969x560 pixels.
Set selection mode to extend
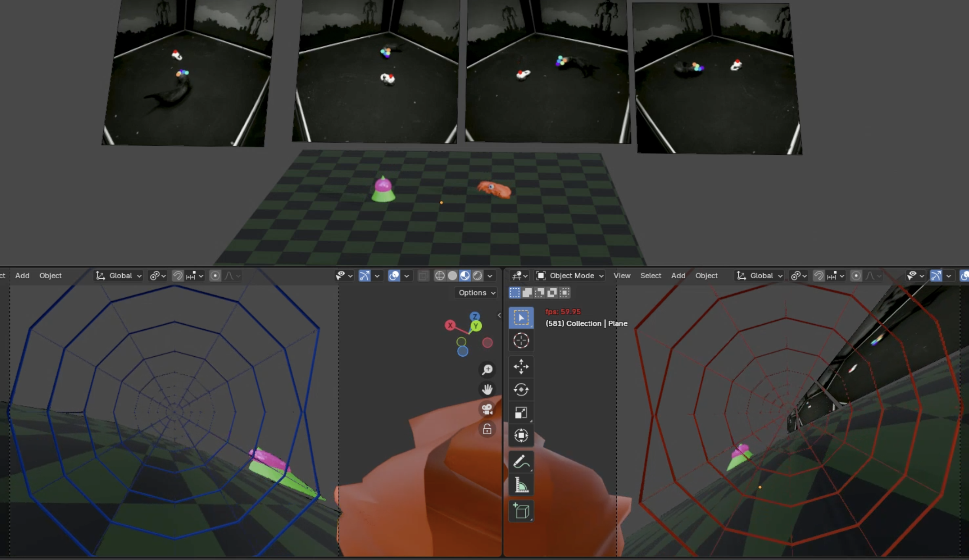[527, 293]
